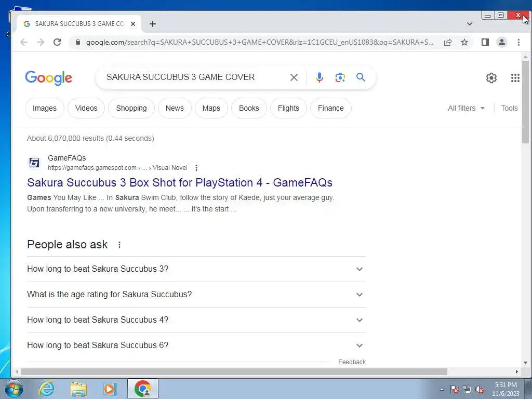Viewport: 532px width, 399px height.
Task: Click the Feedback link below questions
Action: (x=352, y=362)
